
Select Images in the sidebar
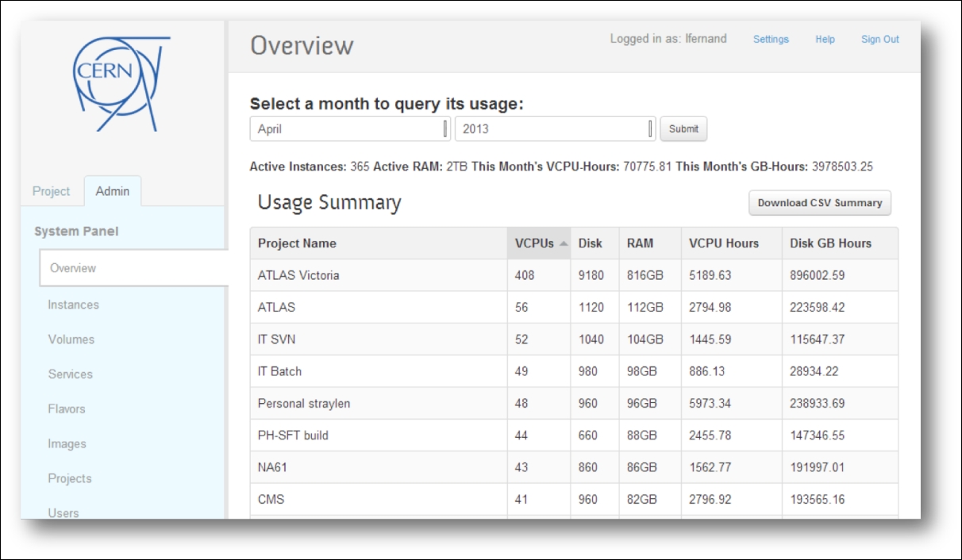(67, 444)
